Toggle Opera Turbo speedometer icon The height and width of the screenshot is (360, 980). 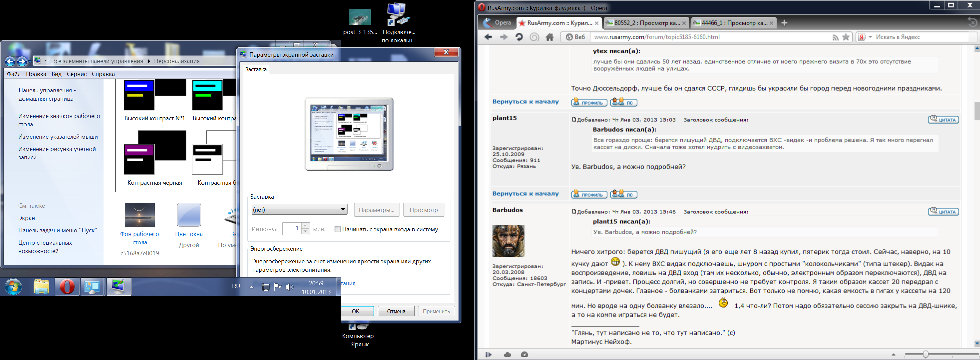pyautogui.click(x=525, y=355)
